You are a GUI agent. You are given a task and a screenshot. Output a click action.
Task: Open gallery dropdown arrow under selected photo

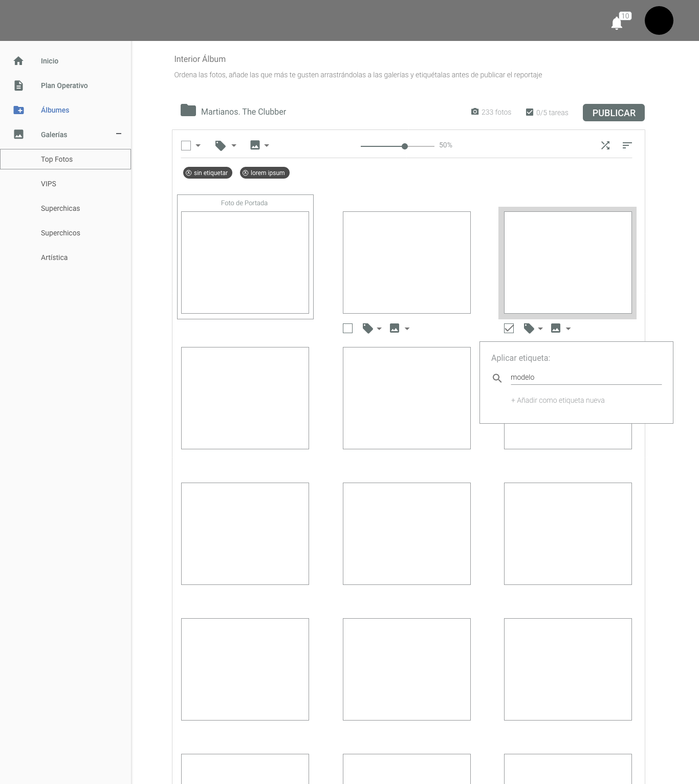pyautogui.click(x=568, y=329)
